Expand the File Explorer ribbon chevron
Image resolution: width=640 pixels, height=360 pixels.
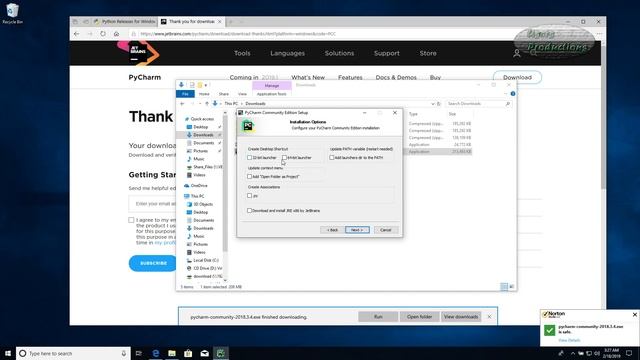pyautogui.click(x=505, y=94)
